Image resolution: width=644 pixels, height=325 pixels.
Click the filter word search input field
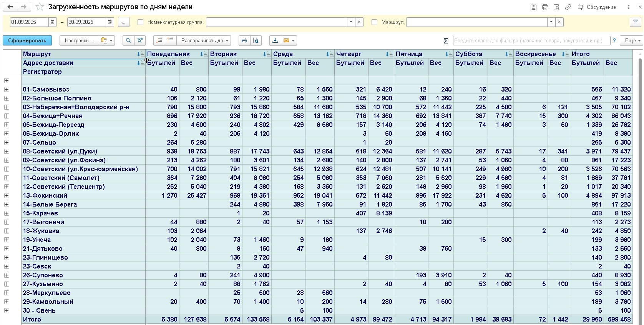click(x=531, y=40)
